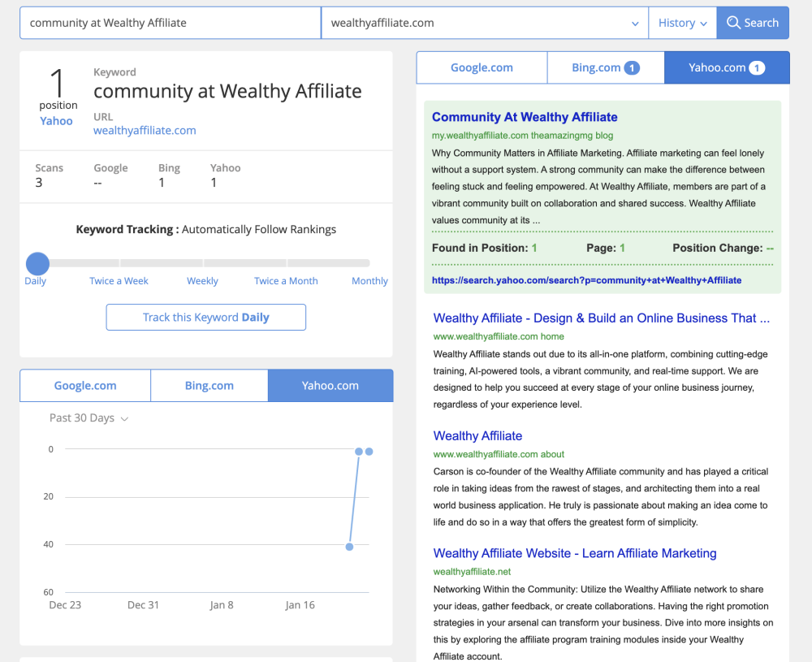Click www.wealthyaffiliate.com about text
This screenshot has height=662, width=812.
pyautogui.click(x=499, y=454)
